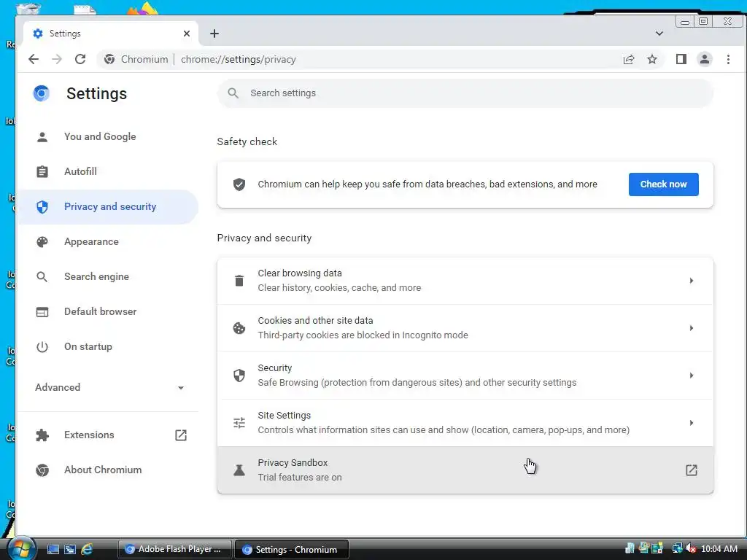
Task: Click the Privacy Sandbox external link icon
Action: pyautogui.click(x=692, y=470)
